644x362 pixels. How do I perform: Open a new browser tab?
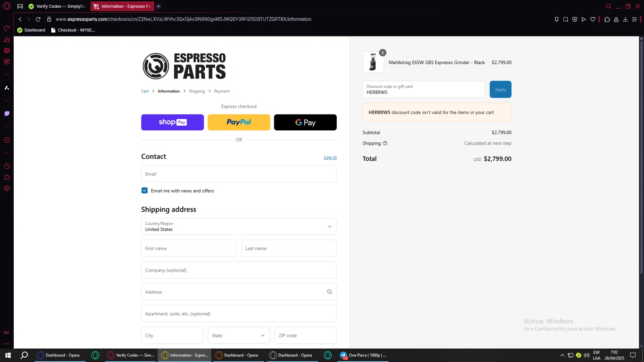coord(158,6)
